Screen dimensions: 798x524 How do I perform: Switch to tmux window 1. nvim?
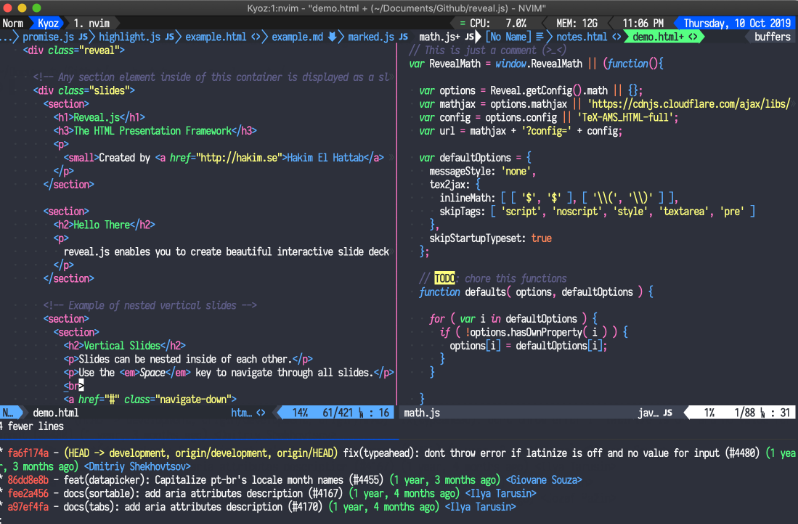[92, 23]
